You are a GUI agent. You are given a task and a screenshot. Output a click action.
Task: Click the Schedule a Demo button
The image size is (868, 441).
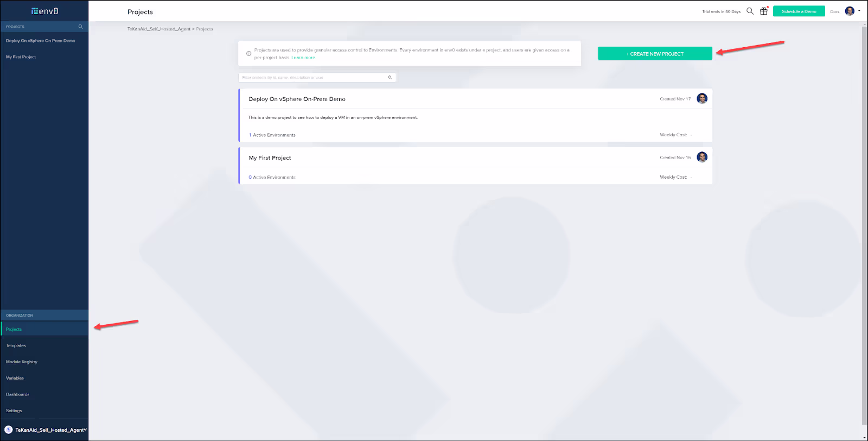[x=799, y=11]
